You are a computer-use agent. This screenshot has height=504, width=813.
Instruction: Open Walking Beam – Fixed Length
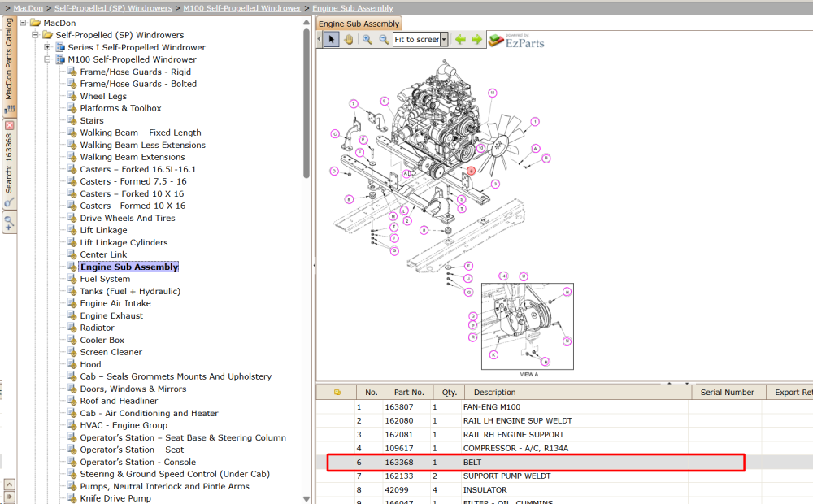(x=141, y=133)
